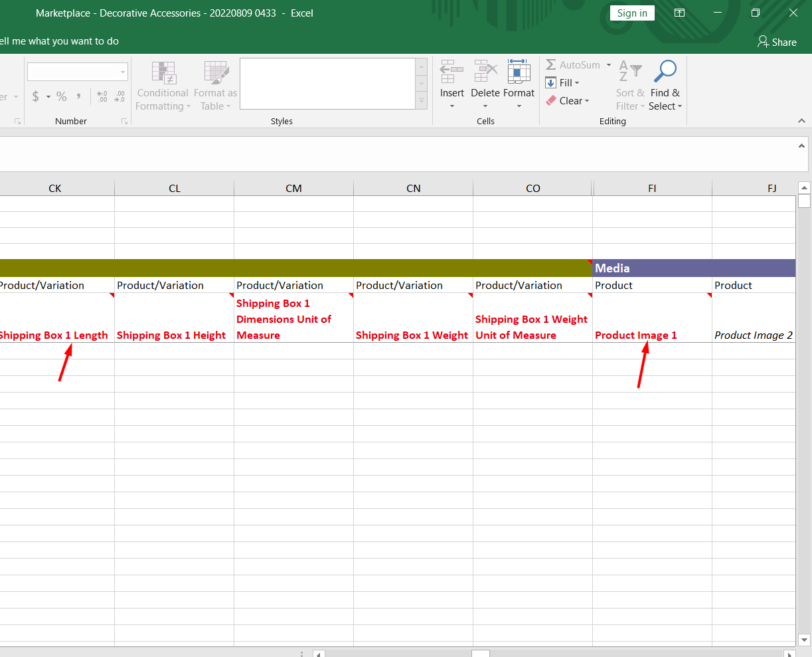Select Product cell in column FI
The width and height of the screenshot is (812, 657).
click(x=653, y=286)
